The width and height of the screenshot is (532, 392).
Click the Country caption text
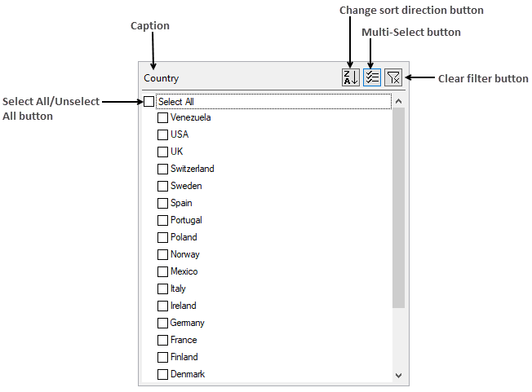click(162, 78)
